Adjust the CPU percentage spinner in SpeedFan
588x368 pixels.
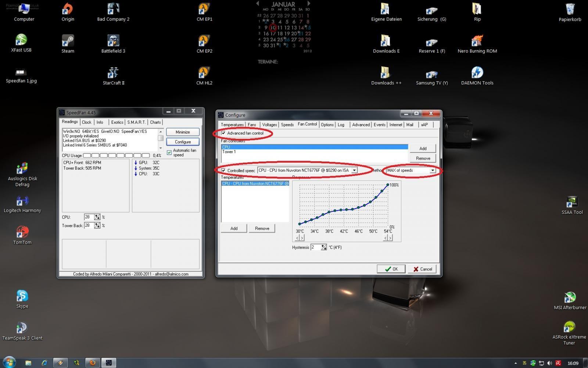(97, 217)
